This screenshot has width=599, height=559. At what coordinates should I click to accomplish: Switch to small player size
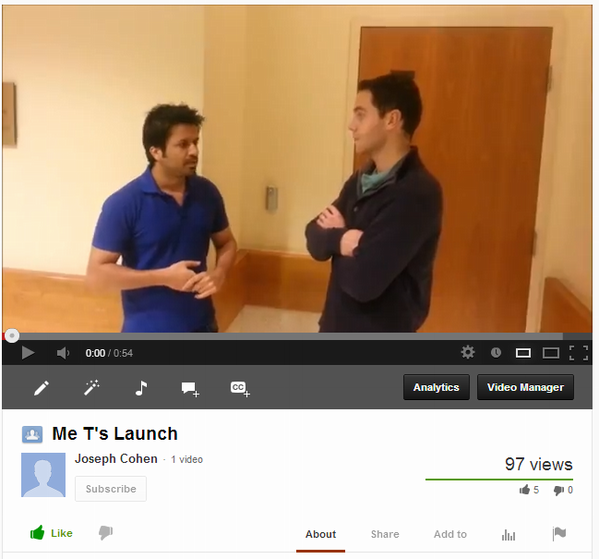pos(523,353)
